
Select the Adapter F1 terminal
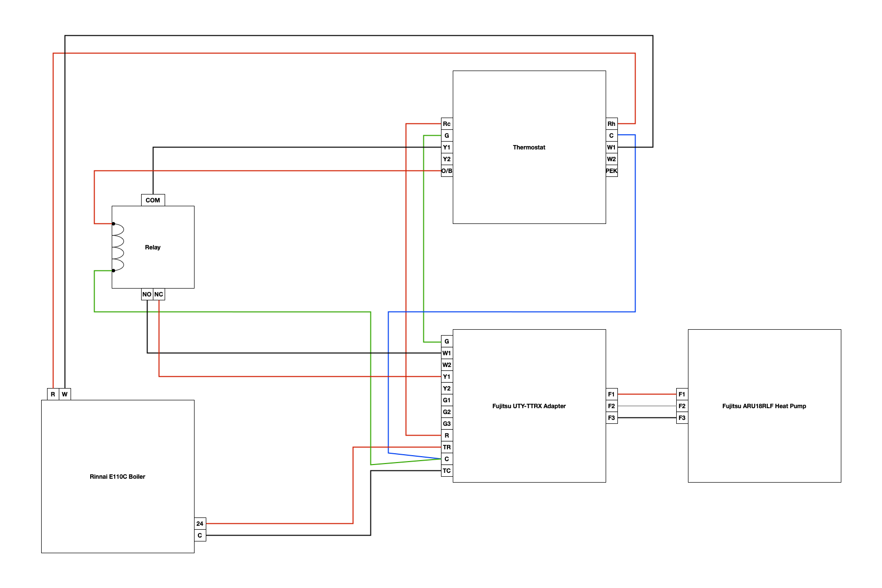tap(612, 394)
